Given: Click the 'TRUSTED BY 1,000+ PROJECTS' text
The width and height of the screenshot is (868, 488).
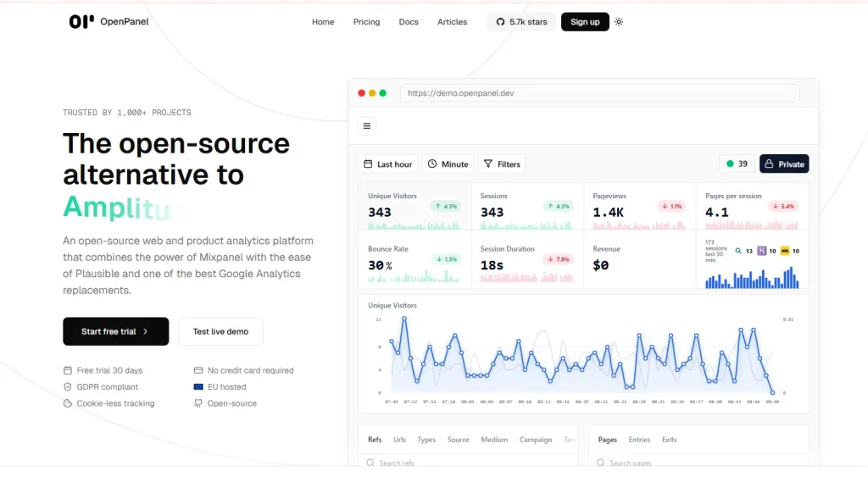Looking at the screenshot, I should (127, 113).
